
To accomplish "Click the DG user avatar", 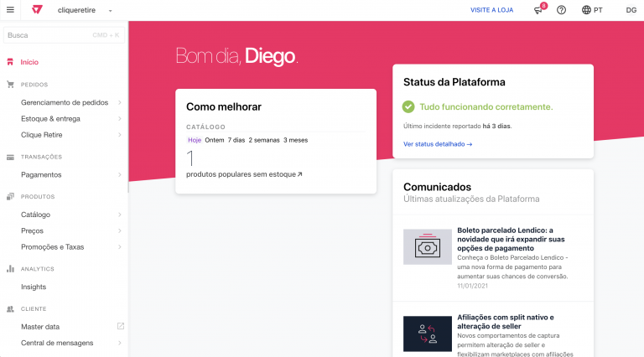I will coord(631,10).
